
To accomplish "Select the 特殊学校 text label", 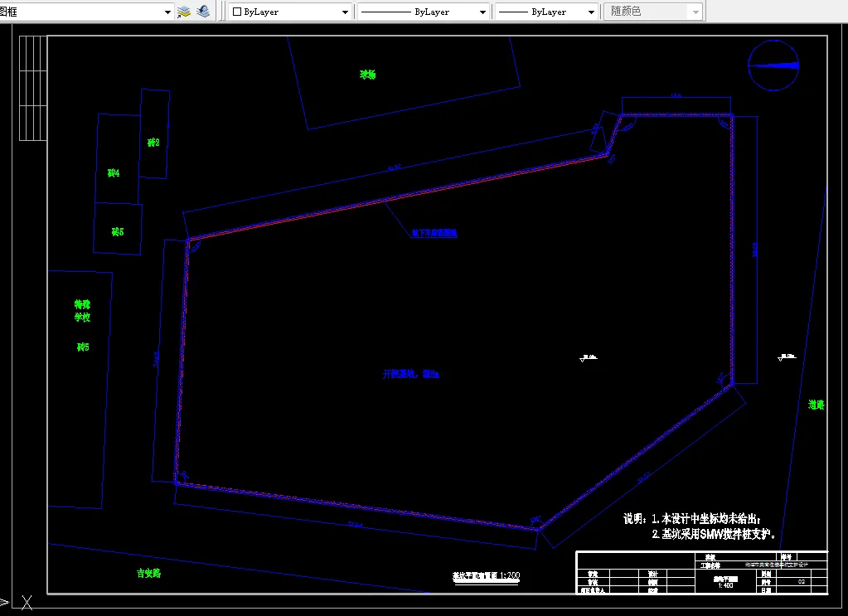I will tap(83, 311).
